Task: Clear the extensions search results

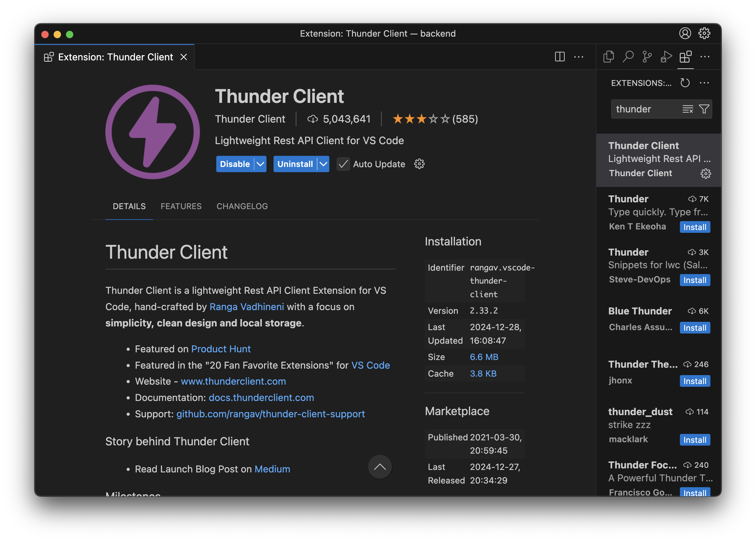Action: coord(688,109)
